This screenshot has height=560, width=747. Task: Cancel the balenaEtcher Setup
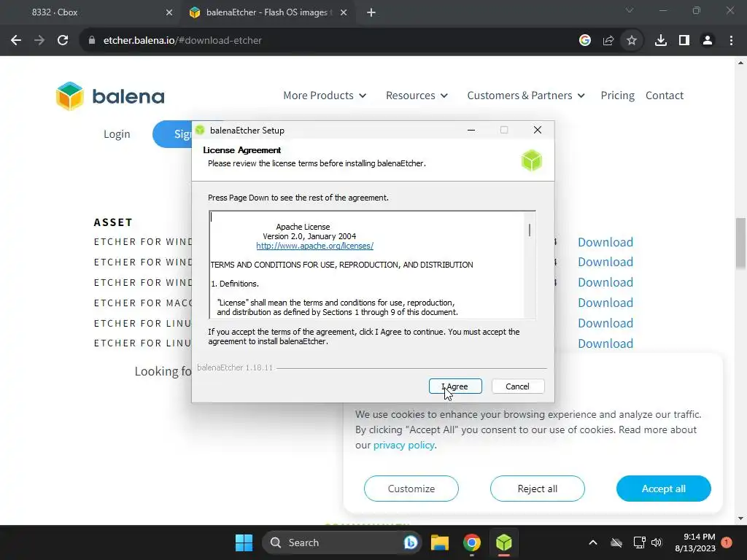click(517, 386)
